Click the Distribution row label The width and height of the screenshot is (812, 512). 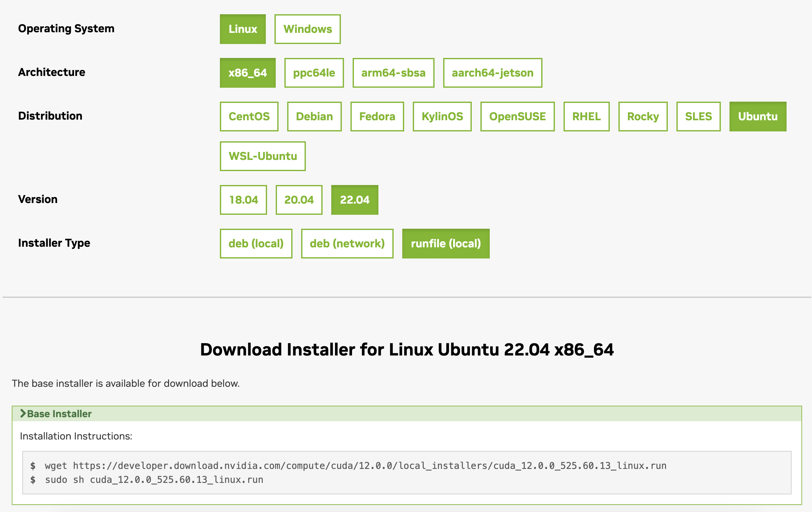(50, 116)
